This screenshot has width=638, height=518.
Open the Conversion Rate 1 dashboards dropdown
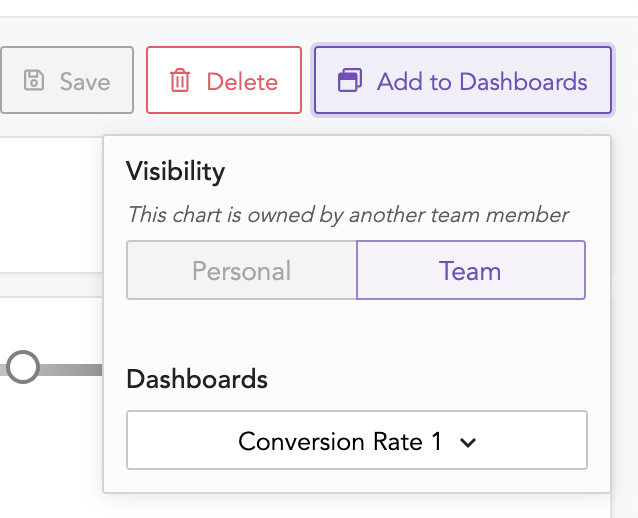(357, 440)
